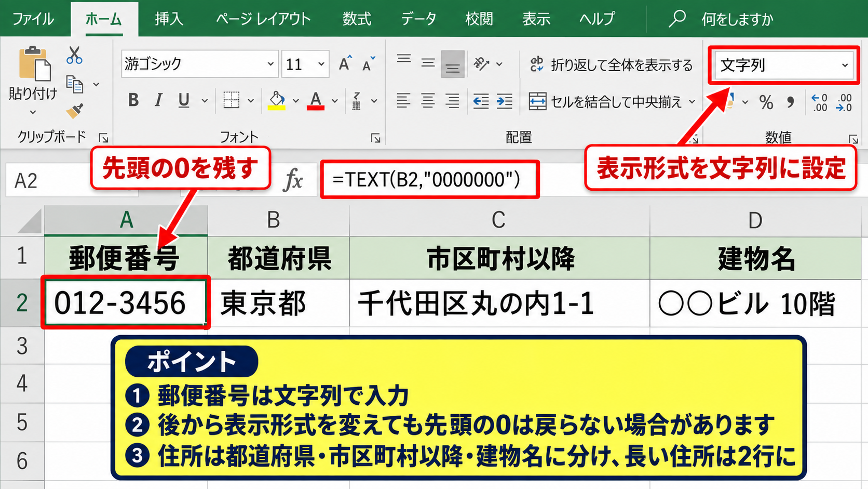Expand the font group dialog launcher
Image resolution: width=868 pixels, height=489 pixels.
(375, 138)
